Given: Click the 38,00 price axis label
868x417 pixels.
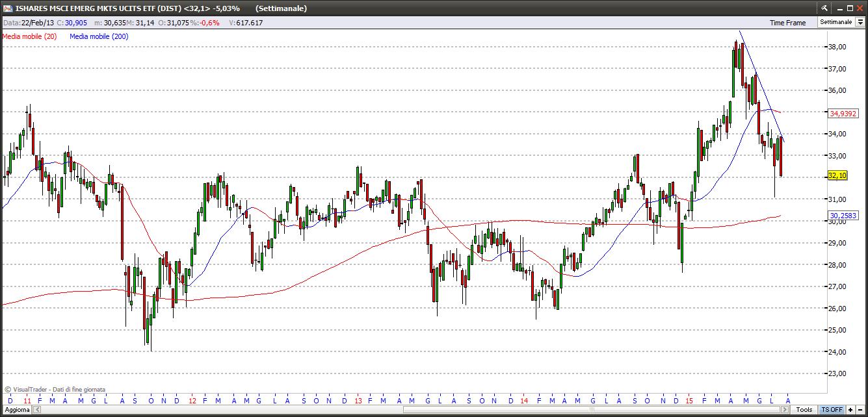Looking at the screenshot, I should pyautogui.click(x=837, y=47).
